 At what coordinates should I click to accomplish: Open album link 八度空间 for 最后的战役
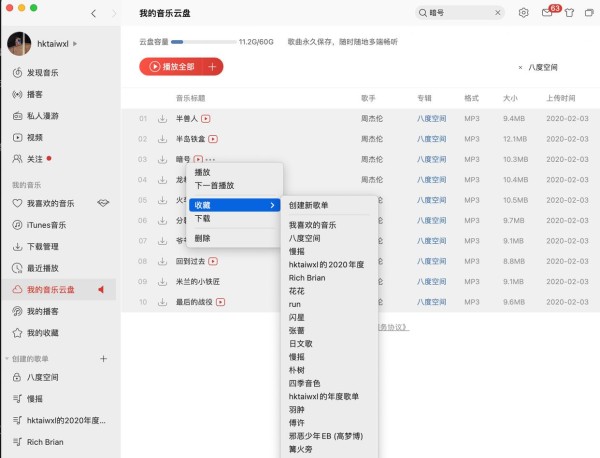tap(432, 302)
